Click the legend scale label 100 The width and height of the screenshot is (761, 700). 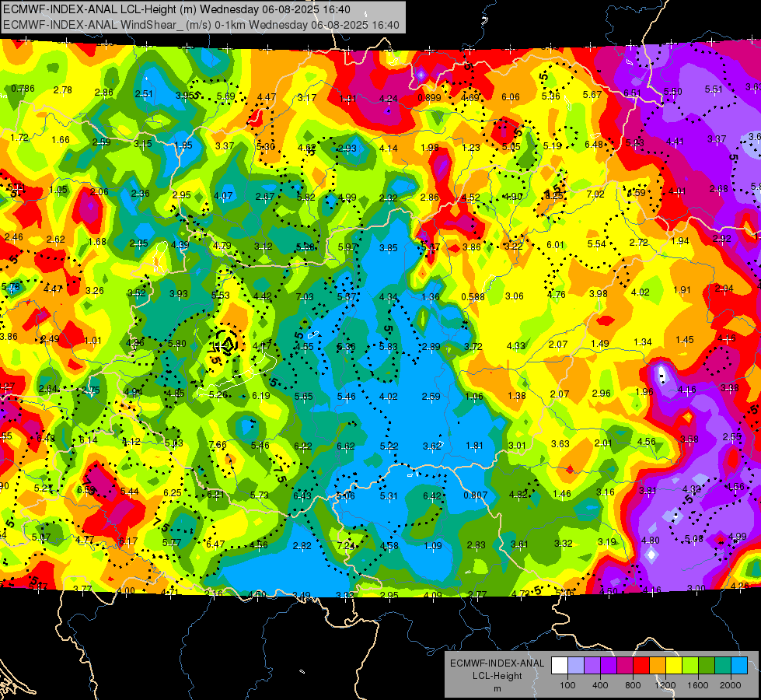pyautogui.click(x=567, y=685)
